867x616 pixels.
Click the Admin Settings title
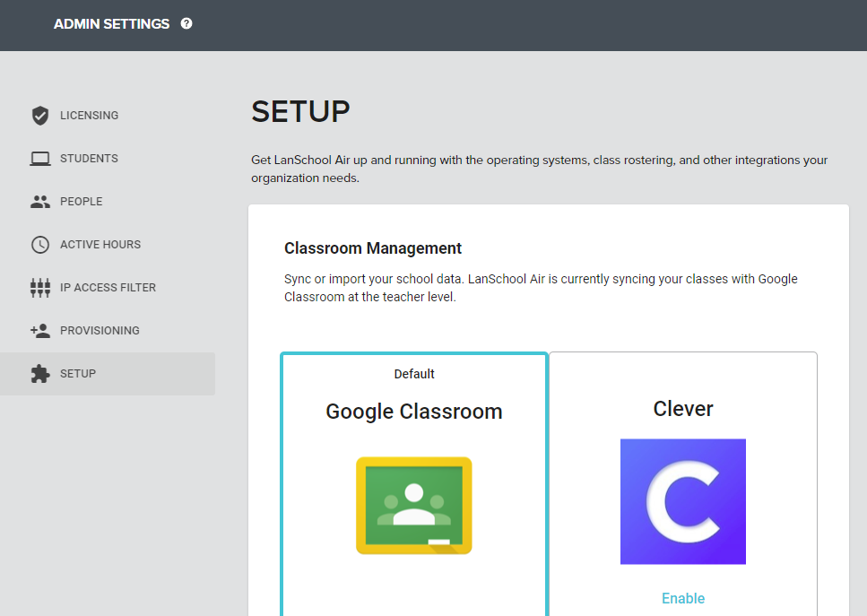pyautogui.click(x=112, y=24)
